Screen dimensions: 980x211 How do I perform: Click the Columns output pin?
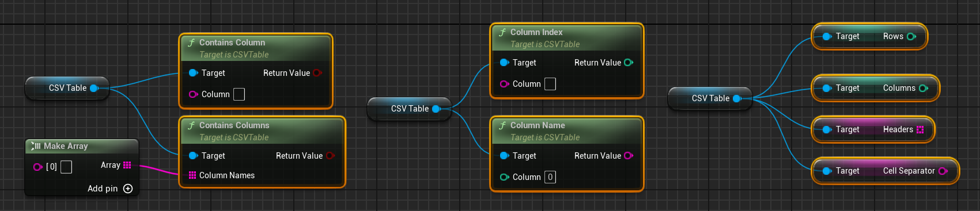tap(924, 88)
